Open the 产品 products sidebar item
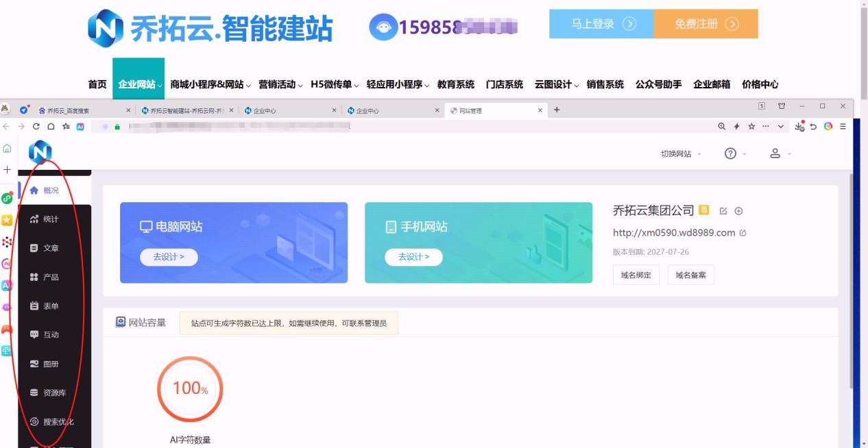This screenshot has height=448, width=868. pos(55,277)
